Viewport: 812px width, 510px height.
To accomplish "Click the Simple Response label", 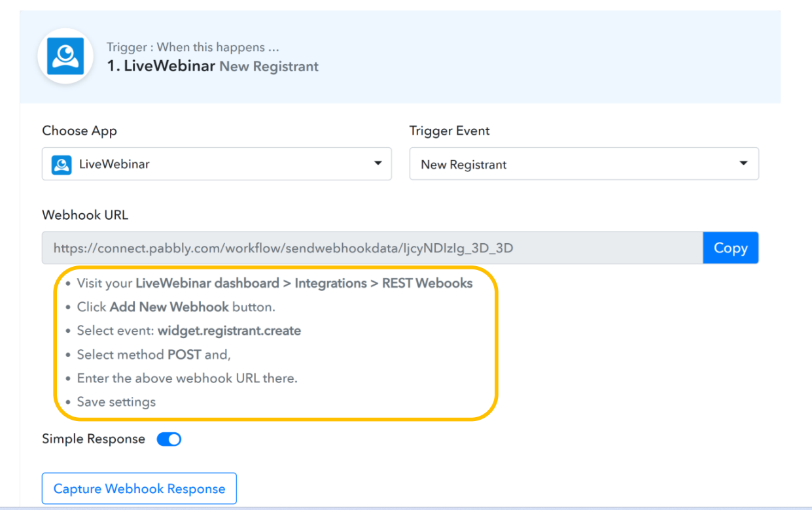I will tap(94, 439).
